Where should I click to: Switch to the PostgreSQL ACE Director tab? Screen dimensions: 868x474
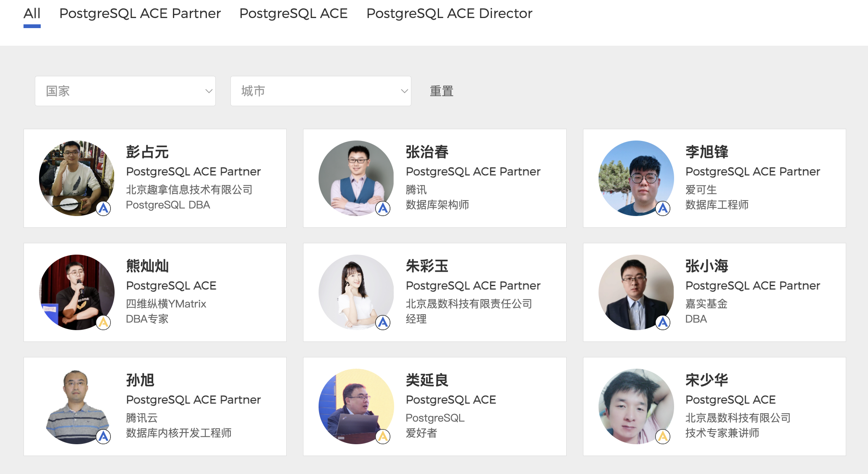pyautogui.click(x=449, y=13)
